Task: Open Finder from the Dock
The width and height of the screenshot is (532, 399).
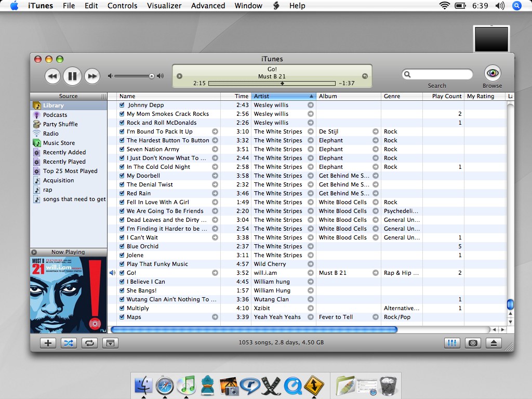Action: point(143,385)
